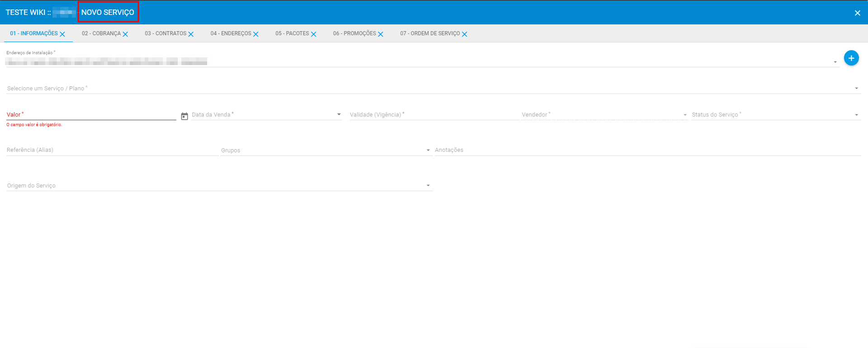The height and width of the screenshot is (348, 868).
Task: Focus the Anotações text field
Action: pos(648,150)
